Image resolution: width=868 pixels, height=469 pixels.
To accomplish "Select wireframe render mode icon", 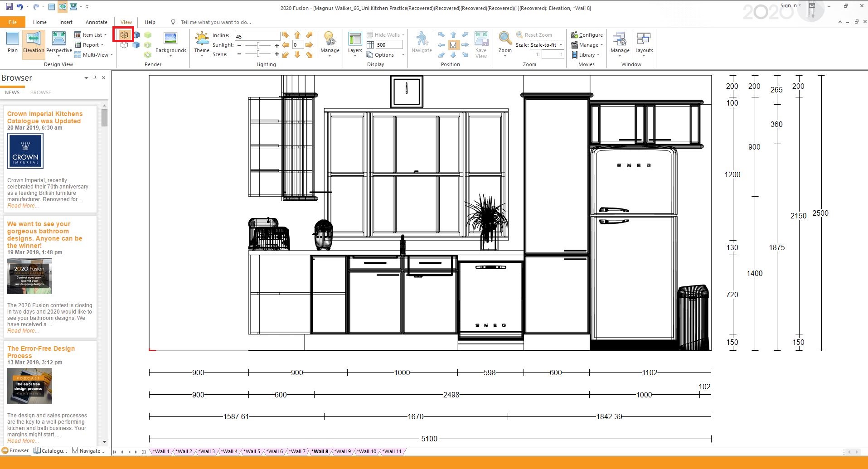I will point(124,35).
